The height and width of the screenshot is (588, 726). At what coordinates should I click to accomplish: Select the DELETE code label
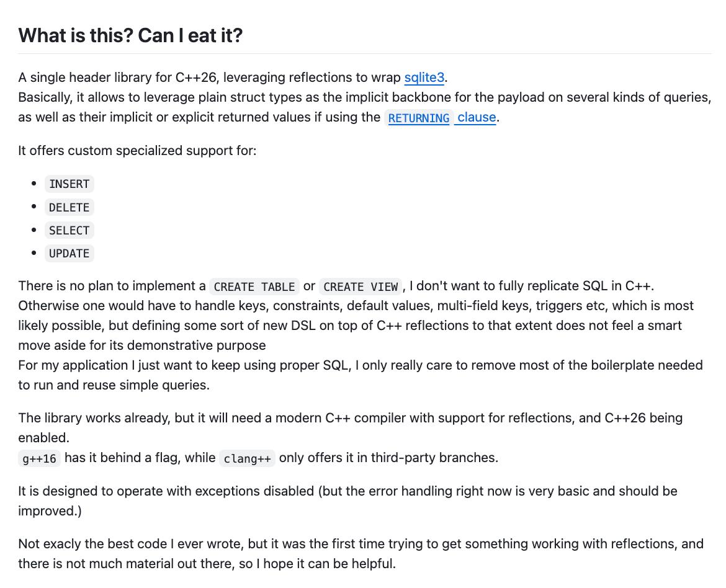coord(69,207)
